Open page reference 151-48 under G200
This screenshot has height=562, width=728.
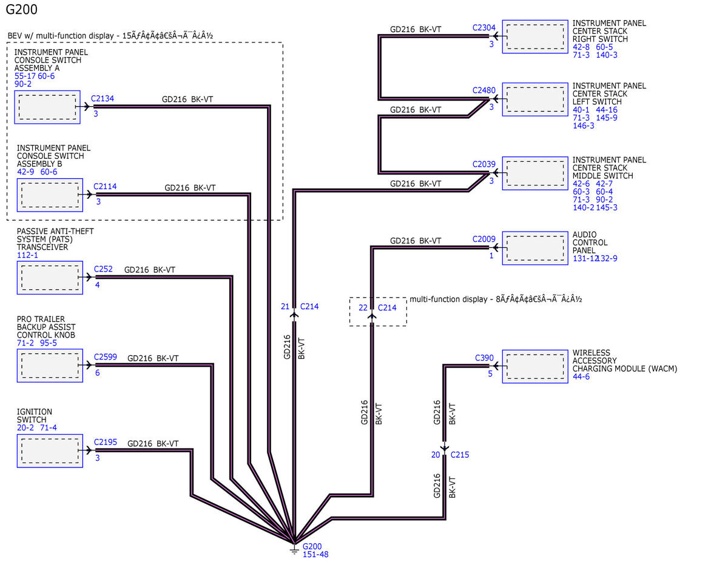(x=315, y=554)
